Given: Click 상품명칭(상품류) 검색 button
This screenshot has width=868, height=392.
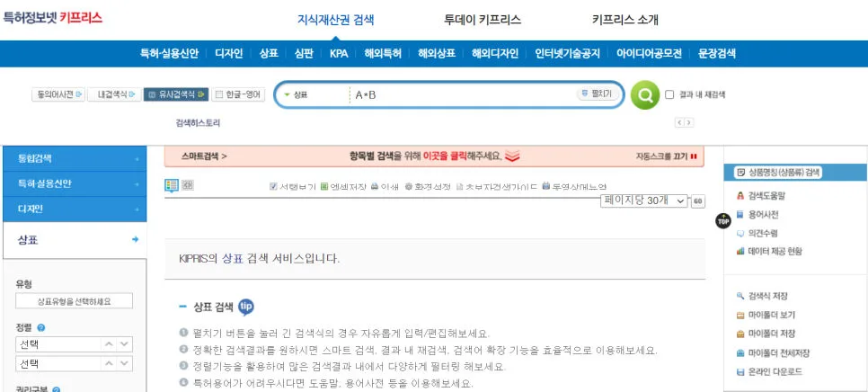Looking at the screenshot, I should pyautogui.click(x=779, y=173).
